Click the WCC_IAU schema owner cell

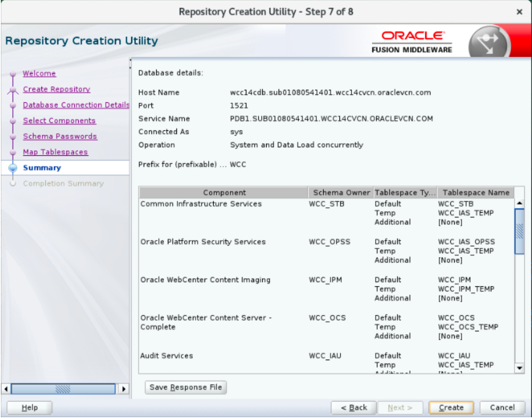tap(325, 356)
